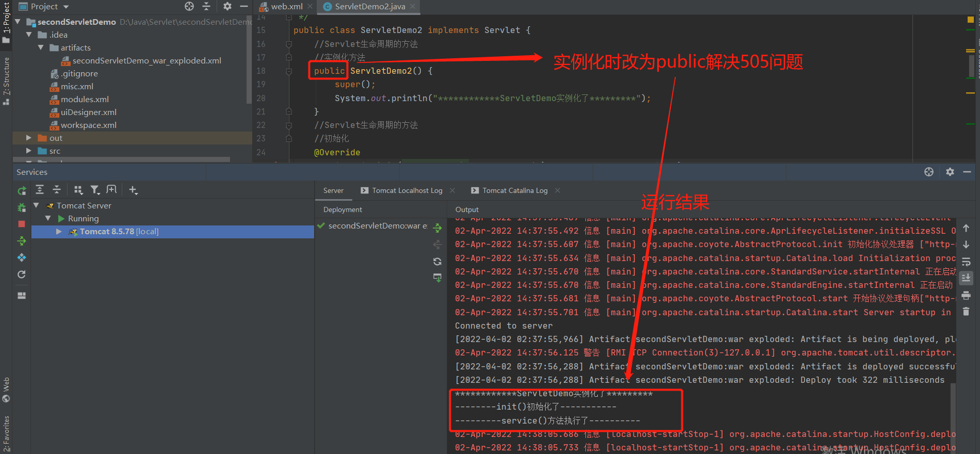980x454 pixels.
Task: Collapse all in Project panel
Action: (206, 6)
